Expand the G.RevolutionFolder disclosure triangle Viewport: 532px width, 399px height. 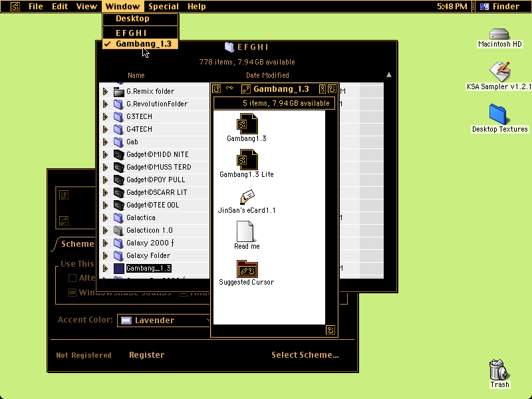[106, 104]
